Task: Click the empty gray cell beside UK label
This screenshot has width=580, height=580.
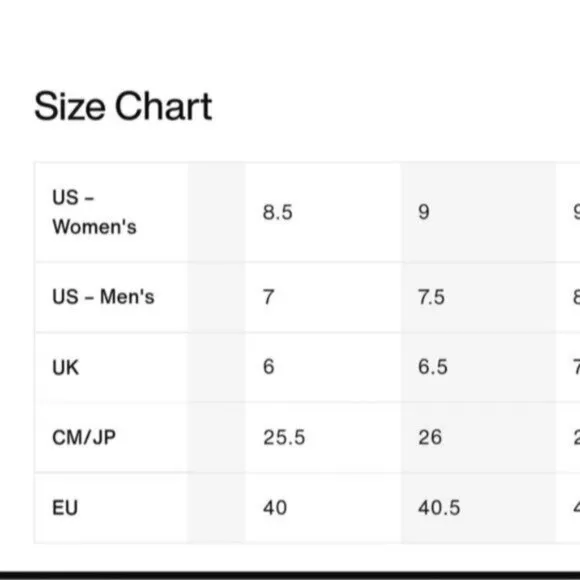Action: tap(216, 367)
